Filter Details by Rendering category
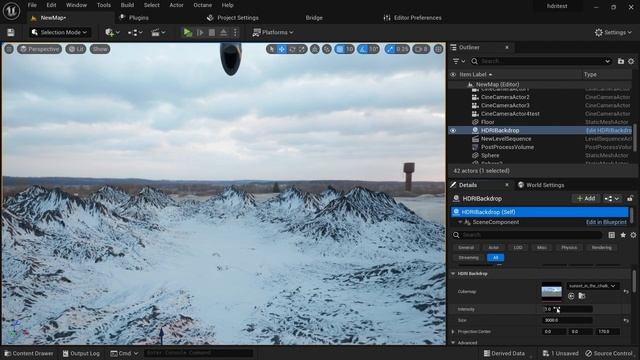The image size is (640, 360). click(601, 247)
